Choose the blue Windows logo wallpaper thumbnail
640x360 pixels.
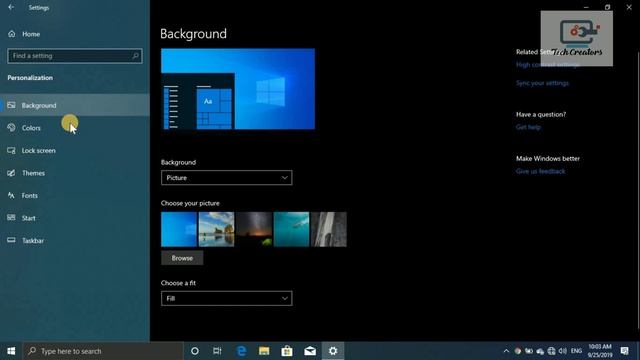click(179, 229)
